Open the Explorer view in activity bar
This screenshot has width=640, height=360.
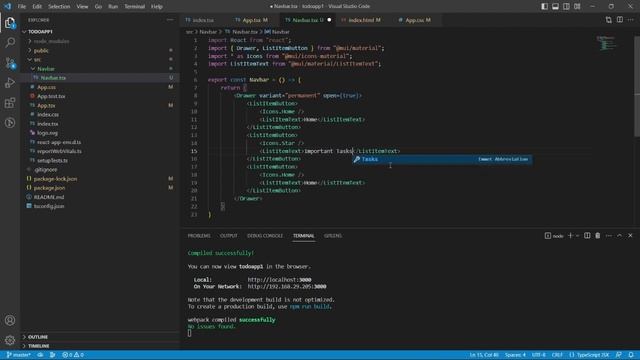[10, 23]
